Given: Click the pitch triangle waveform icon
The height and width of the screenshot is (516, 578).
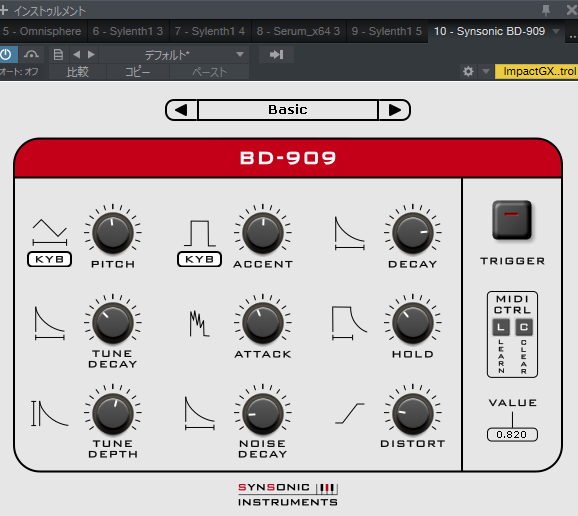Looking at the screenshot, I should (50, 232).
